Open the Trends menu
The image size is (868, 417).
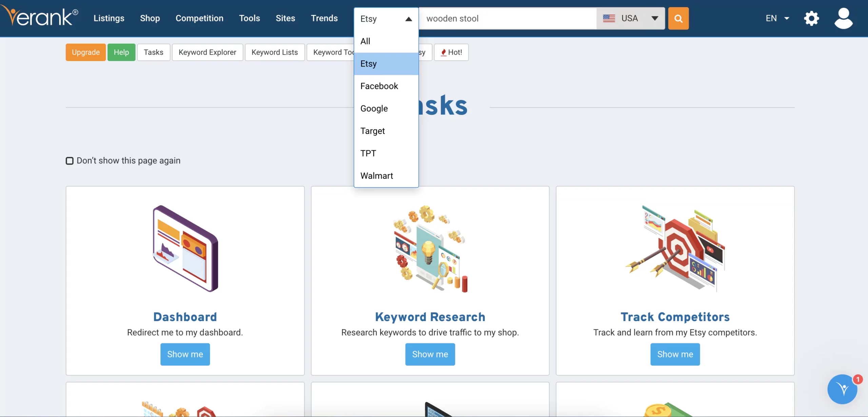[324, 18]
